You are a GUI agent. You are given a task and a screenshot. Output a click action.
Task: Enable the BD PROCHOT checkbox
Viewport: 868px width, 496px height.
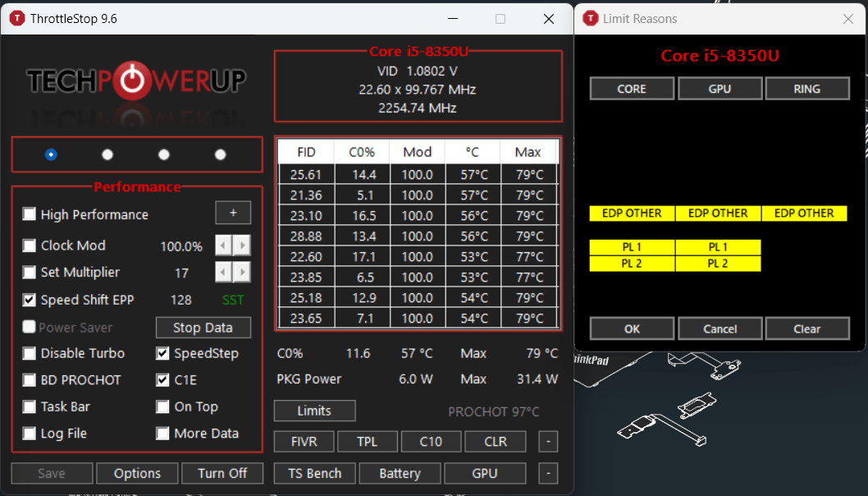click(x=30, y=380)
